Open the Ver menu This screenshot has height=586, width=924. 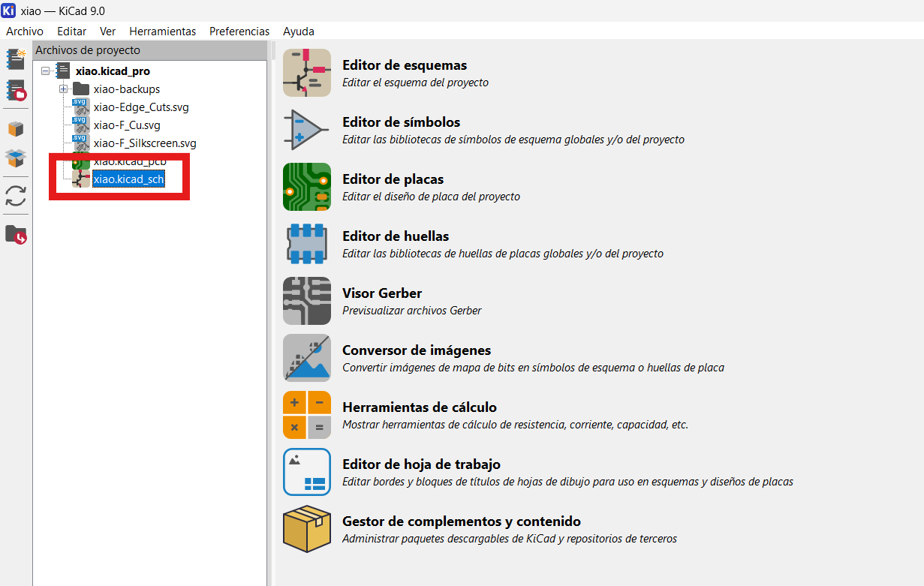pos(108,32)
